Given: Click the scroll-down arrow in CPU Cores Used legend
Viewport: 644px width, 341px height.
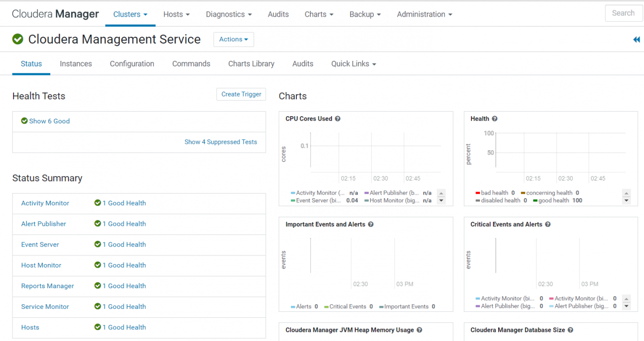Looking at the screenshot, I should [x=441, y=200].
